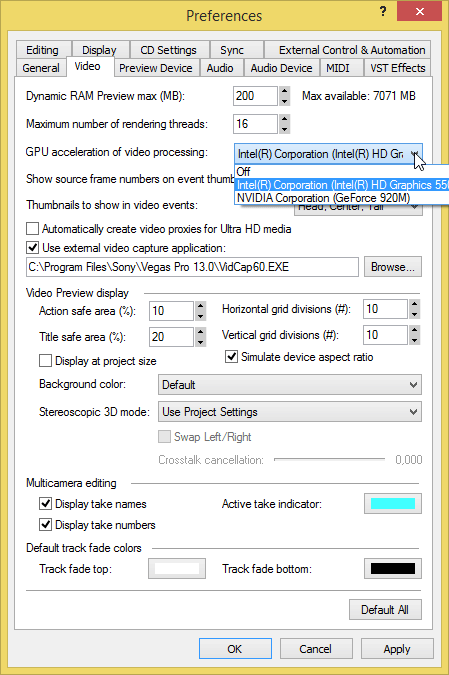Decrease Vertical grid divisions value
This screenshot has width=449, height=675.
pyautogui.click(x=414, y=340)
